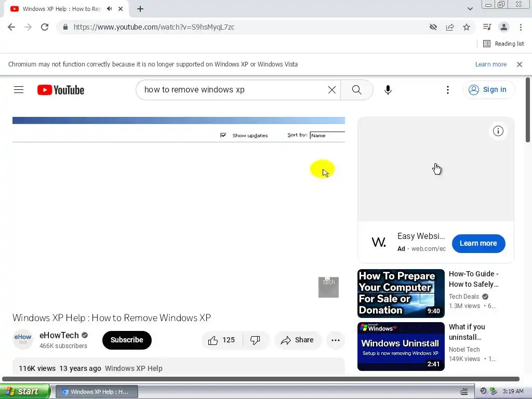Open the Nobel Tech channel
Screen dimensions: 532x399
click(464, 350)
